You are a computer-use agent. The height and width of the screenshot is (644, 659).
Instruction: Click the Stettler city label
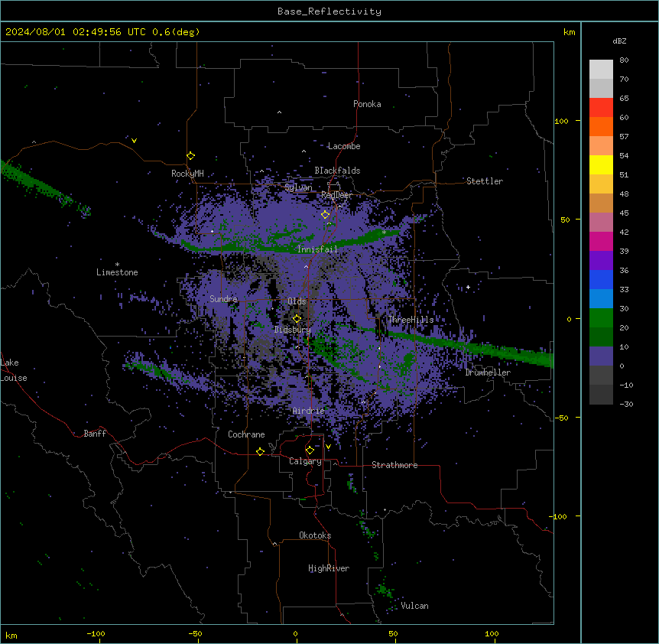tap(485, 181)
